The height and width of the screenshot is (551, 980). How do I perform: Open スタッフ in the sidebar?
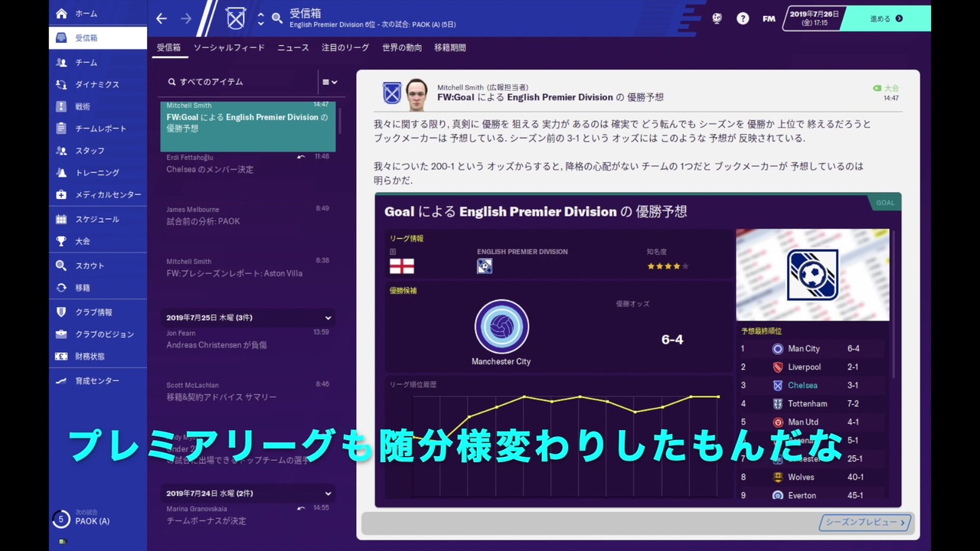pos(98,151)
